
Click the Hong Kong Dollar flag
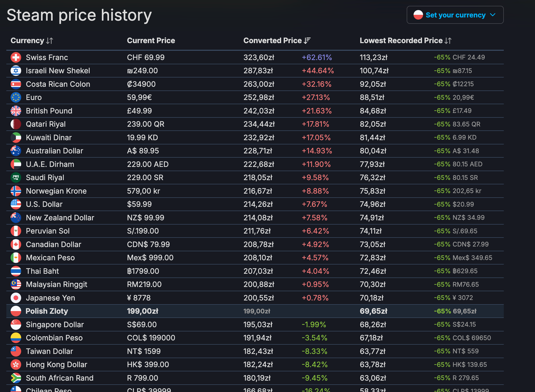[16, 364]
